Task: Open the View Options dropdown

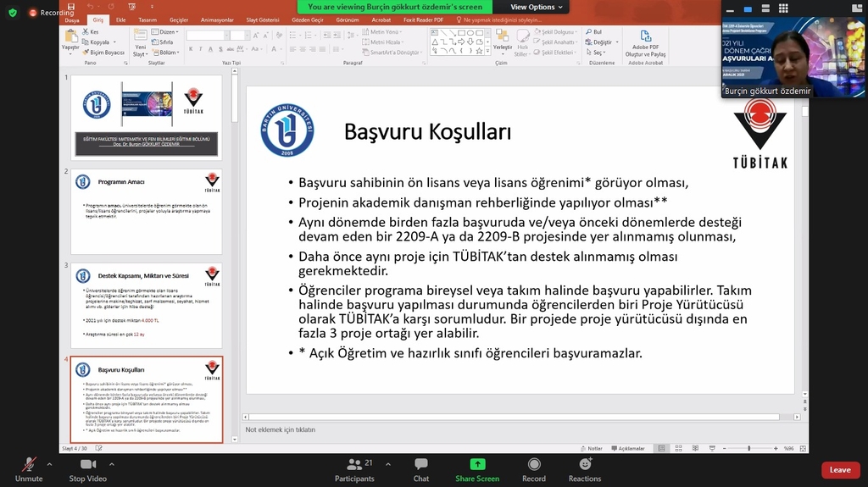Action: tap(536, 7)
